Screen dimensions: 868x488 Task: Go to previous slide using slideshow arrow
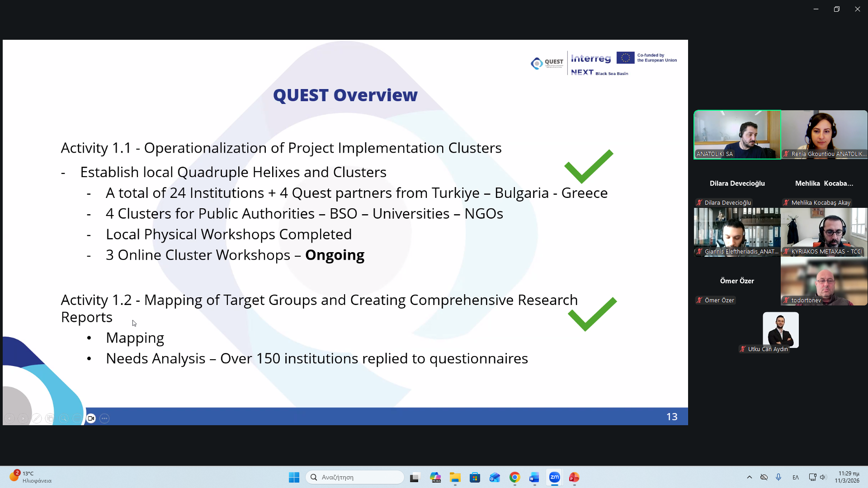(10, 418)
